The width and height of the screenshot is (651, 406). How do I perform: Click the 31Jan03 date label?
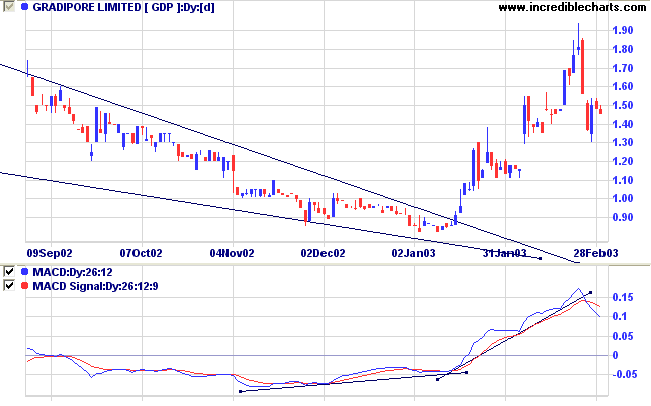(504, 253)
